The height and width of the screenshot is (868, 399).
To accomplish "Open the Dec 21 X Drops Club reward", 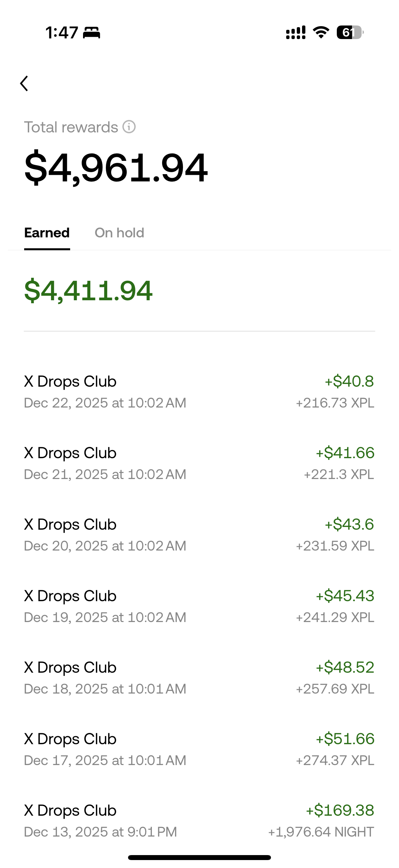I will [199, 463].
